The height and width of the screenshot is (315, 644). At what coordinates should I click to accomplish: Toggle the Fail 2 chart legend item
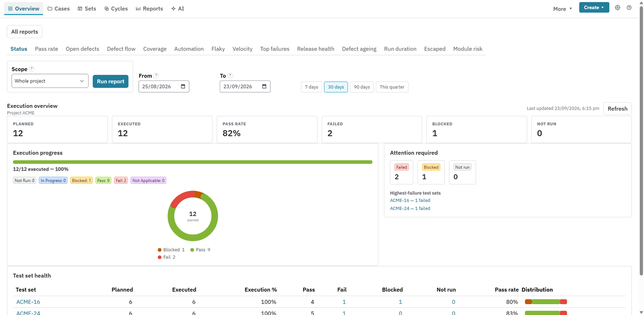point(167,257)
